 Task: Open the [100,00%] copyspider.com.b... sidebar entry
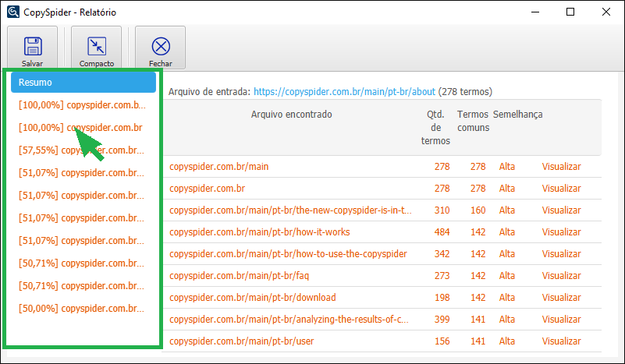pos(82,105)
